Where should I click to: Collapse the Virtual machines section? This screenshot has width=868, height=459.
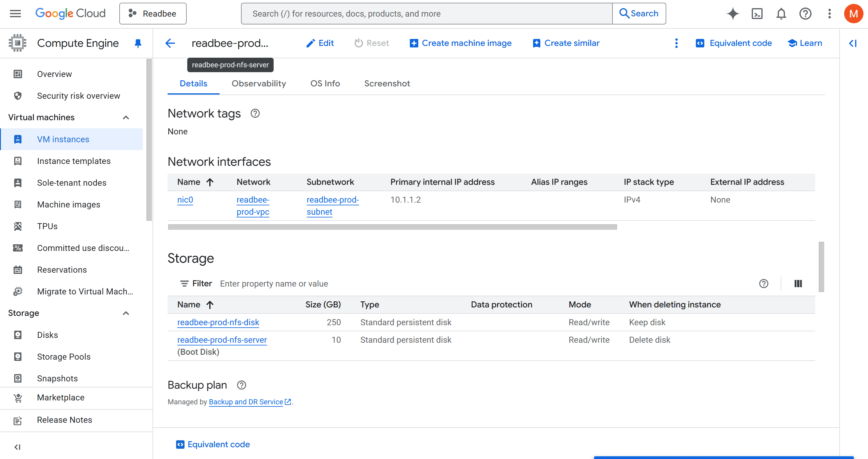tap(126, 117)
